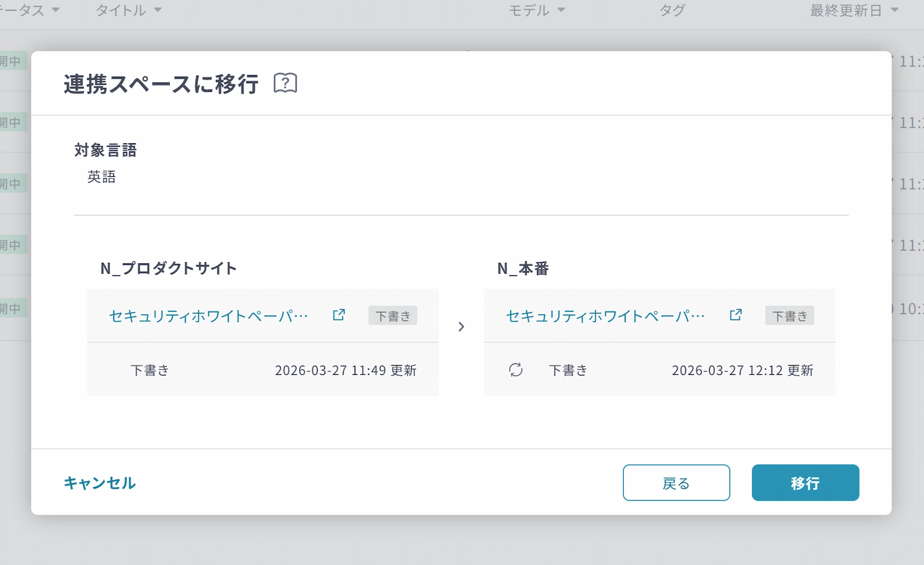Click the 戻る button
This screenshot has width=924, height=565.
676,483
